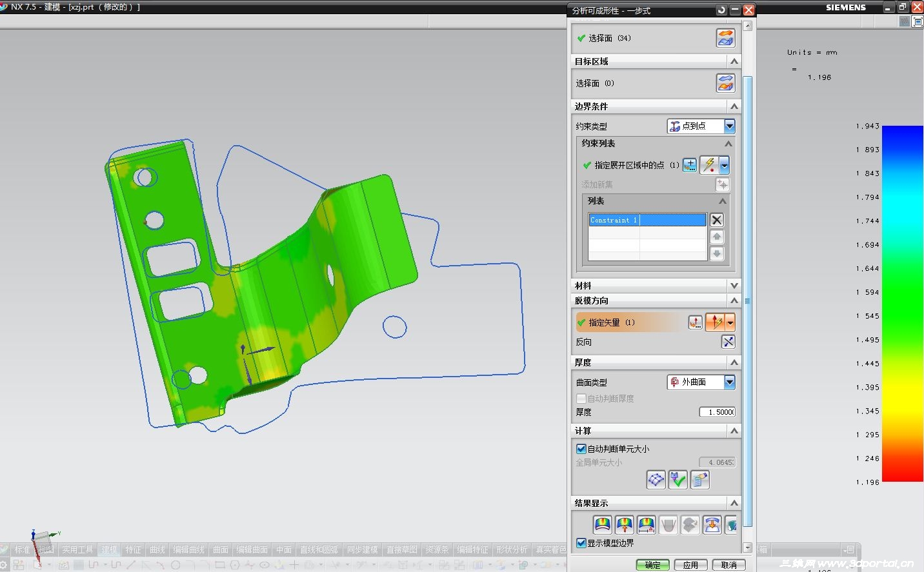924x572 pixels.
Task: Click the 取消 button
Action: [x=728, y=565]
